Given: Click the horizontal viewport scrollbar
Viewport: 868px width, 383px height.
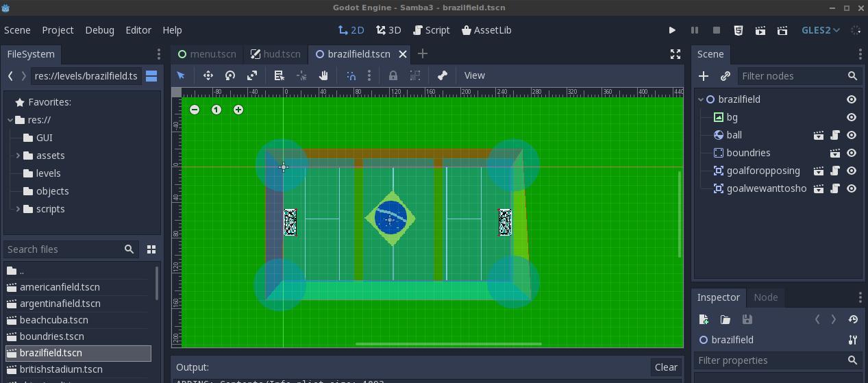Looking at the screenshot, I should (x=449, y=344).
